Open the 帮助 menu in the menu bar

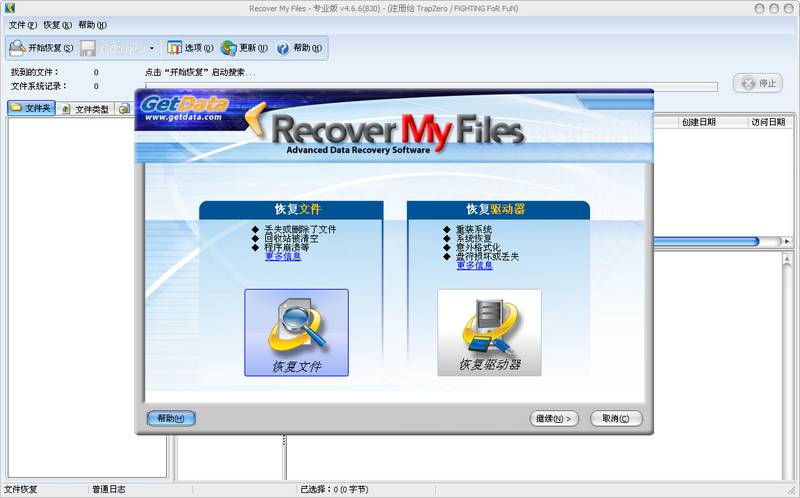pyautogui.click(x=92, y=24)
